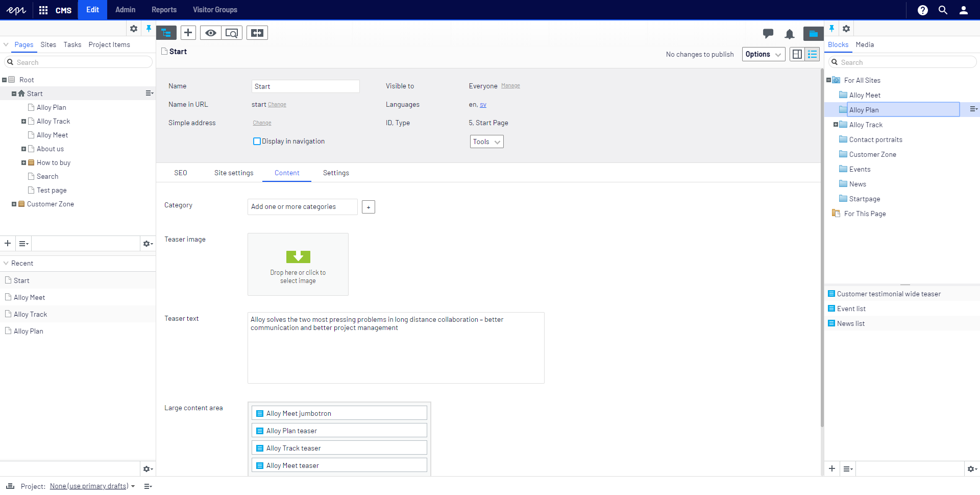This screenshot has height=495, width=980.
Task: Click the plus icon to create content
Action: click(188, 33)
